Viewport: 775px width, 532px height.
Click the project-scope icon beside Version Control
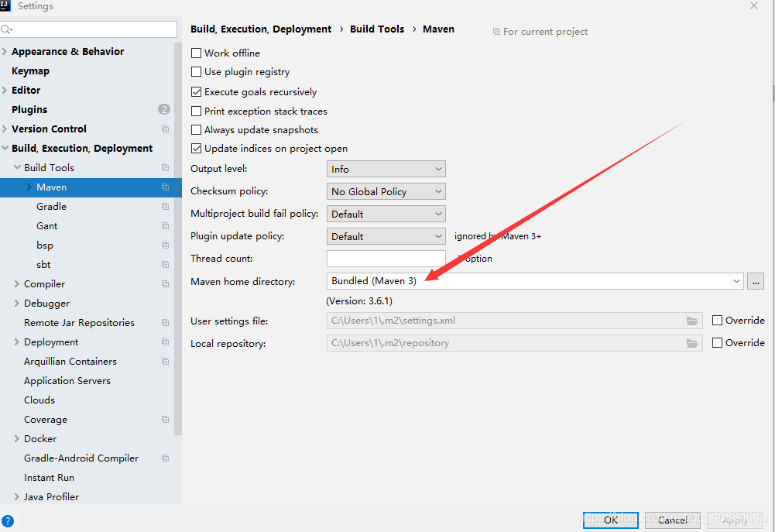coord(165,129)
